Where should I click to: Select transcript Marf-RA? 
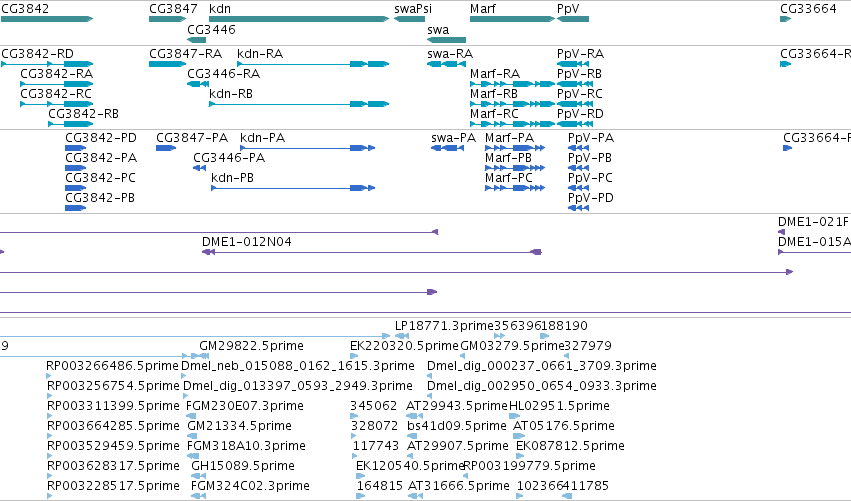pos(495,74)
